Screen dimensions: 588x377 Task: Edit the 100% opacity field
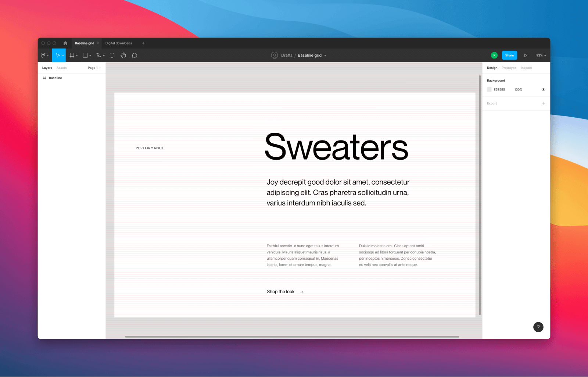coord(518,89)
